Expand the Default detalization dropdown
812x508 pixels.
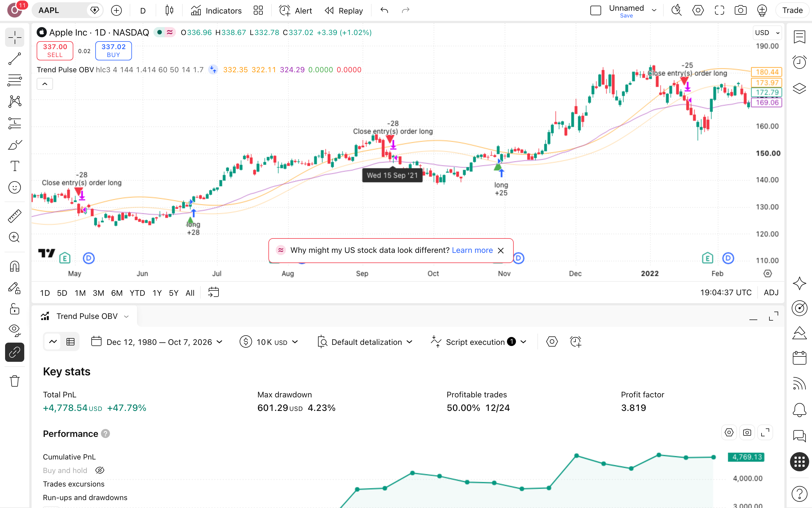coord(365,342)
